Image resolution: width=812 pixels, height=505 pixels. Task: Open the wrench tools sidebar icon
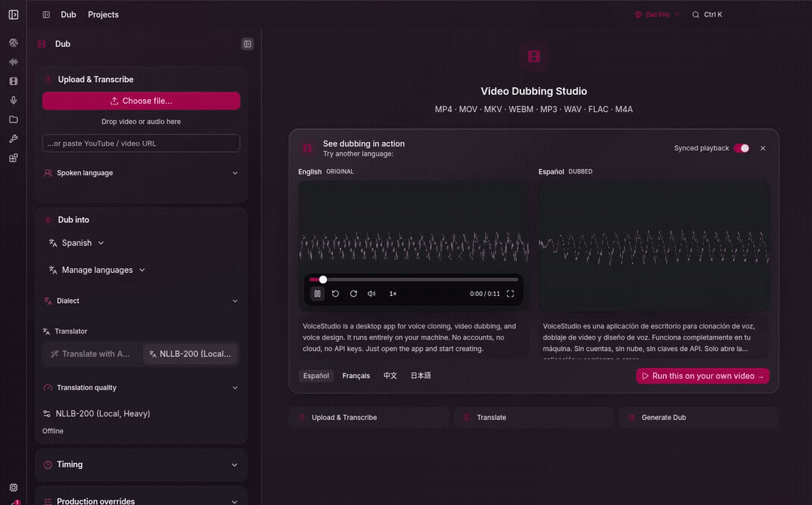coord(14,139)
